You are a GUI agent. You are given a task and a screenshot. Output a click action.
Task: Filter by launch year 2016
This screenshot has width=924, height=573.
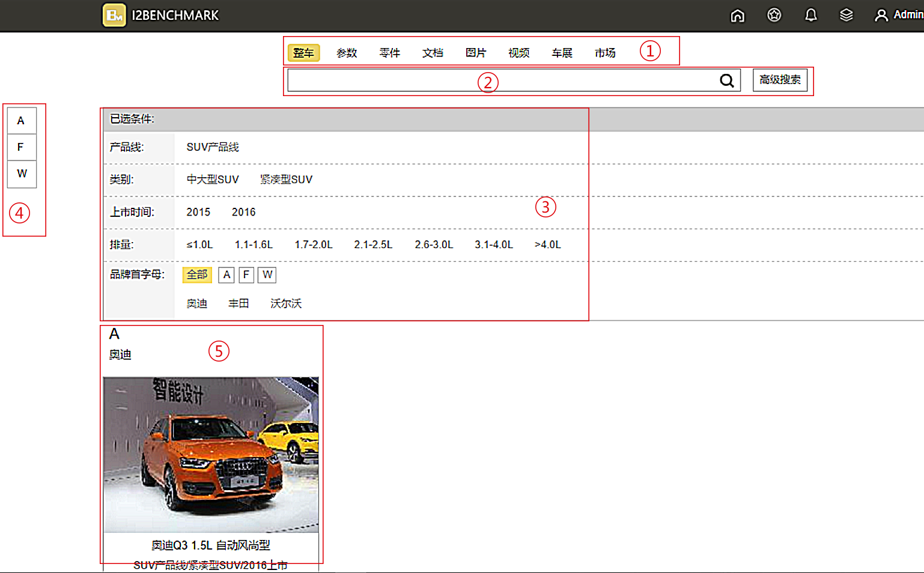244,212
